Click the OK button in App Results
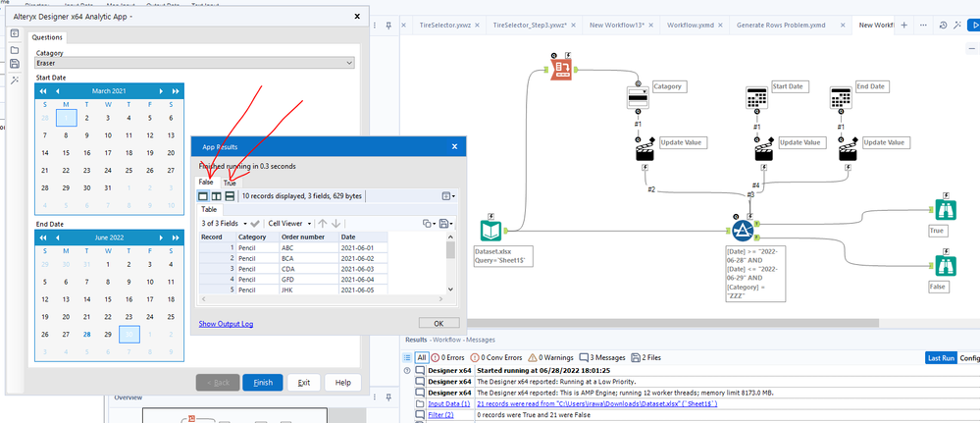 coord(438,324)
